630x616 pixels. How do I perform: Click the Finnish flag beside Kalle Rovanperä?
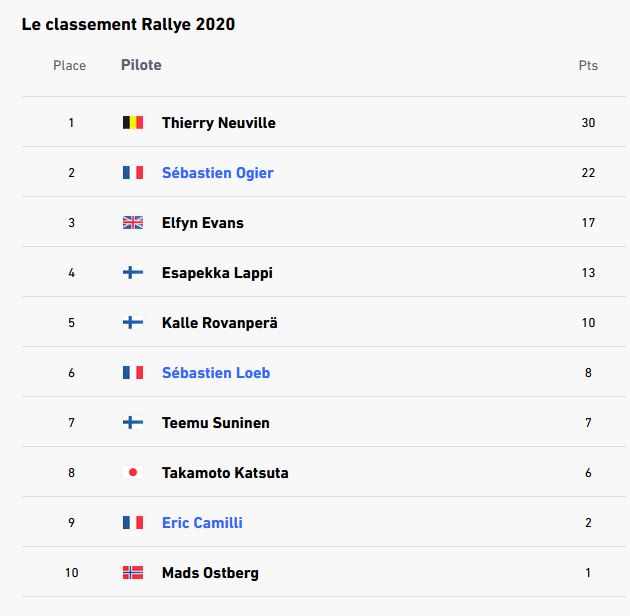[133, 323]
